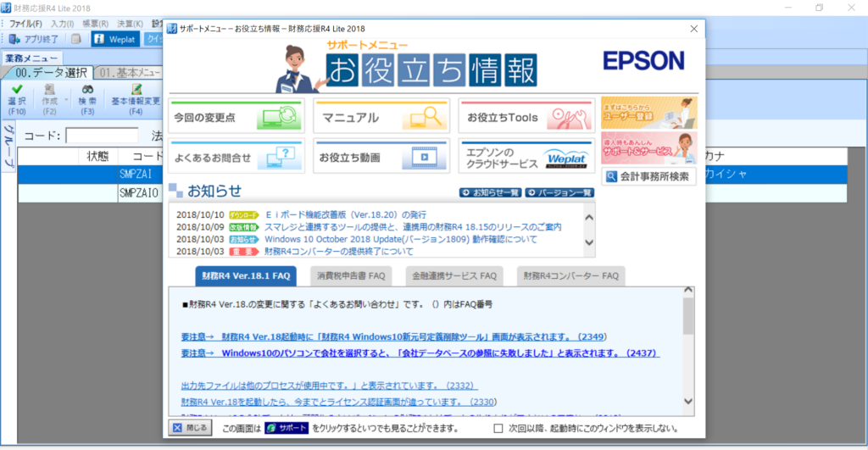Open the お役立ちTools tile
Screen dimensions: 868x450
(x=526, y=116)
